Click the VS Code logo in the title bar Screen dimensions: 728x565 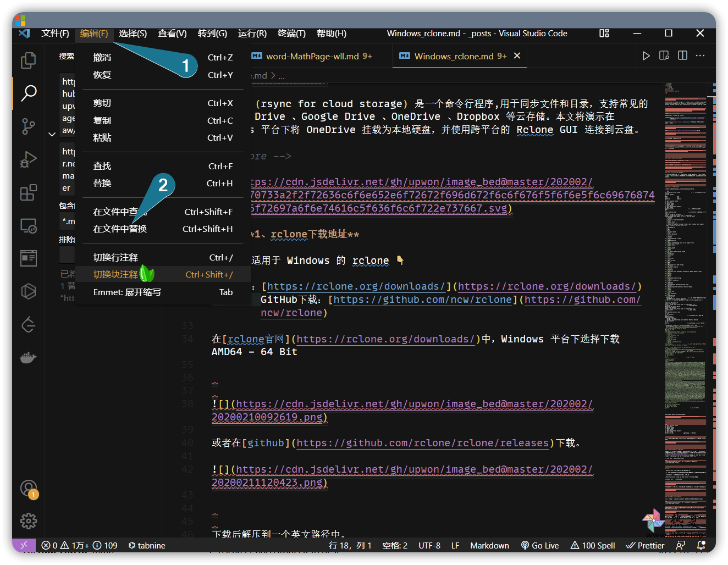tap(24, 34)
